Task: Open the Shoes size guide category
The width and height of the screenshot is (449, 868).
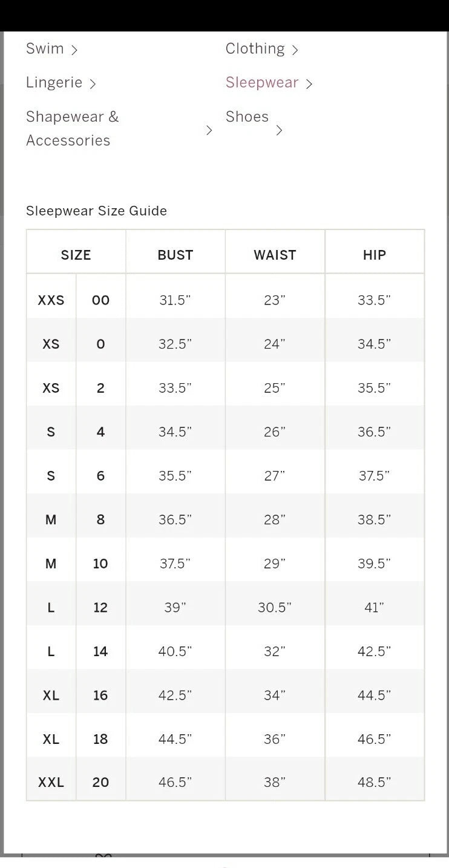Action: click(247, 117)
